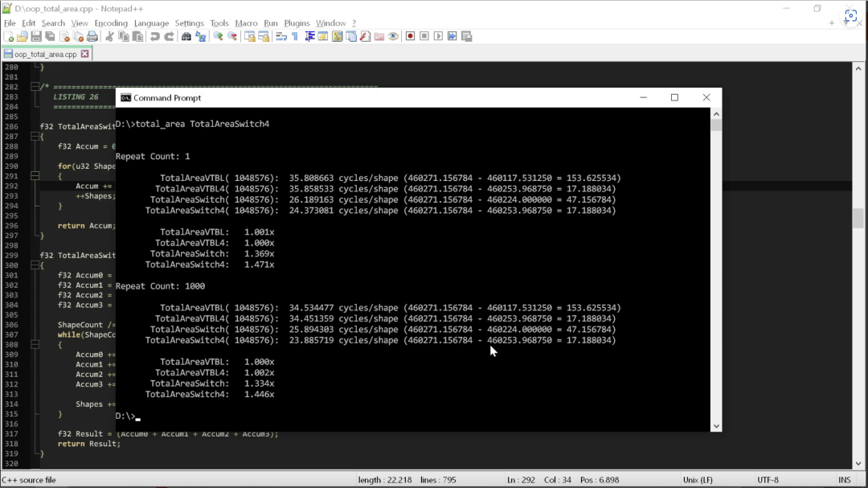Save the recorded macro via toolbar icon

467,36
